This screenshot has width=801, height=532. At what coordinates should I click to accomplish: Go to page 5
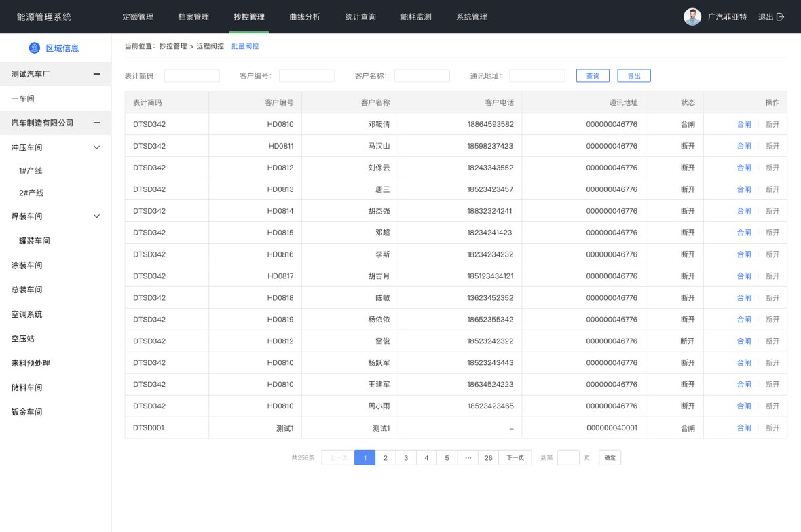[x=447, y=457]
